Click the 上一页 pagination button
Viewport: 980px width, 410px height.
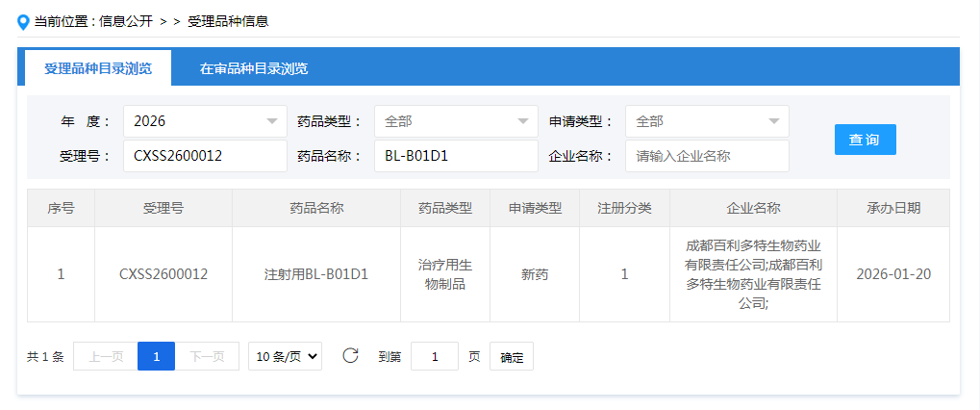coord(106,356)
